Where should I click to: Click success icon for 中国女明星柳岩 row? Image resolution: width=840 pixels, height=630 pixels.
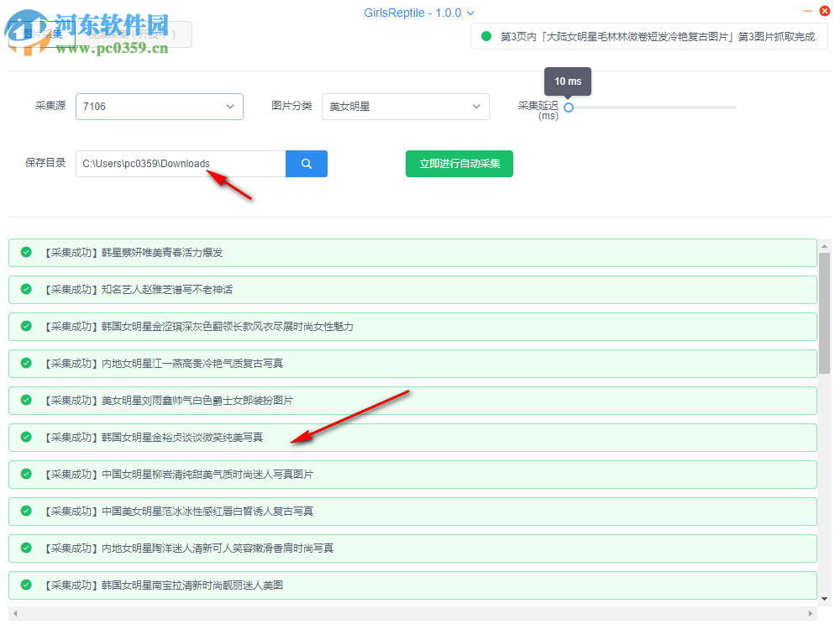(x=26, y=474)
